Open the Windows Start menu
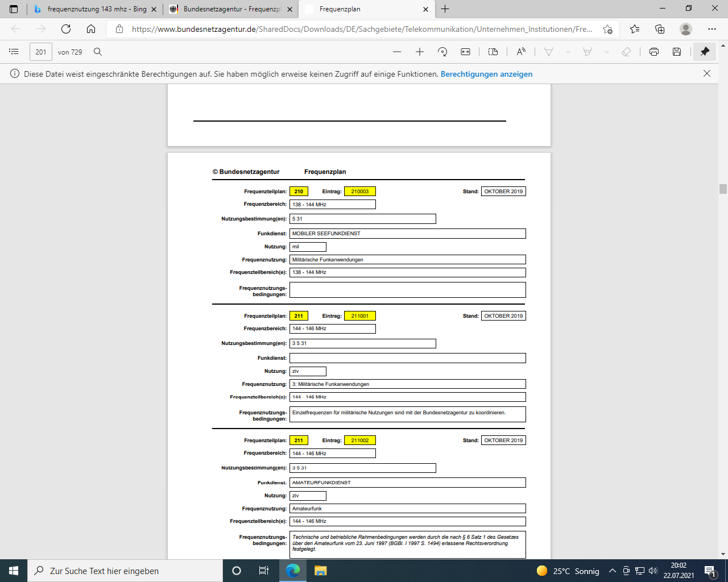This screenshot has height=582, width=728. [14, 571]
